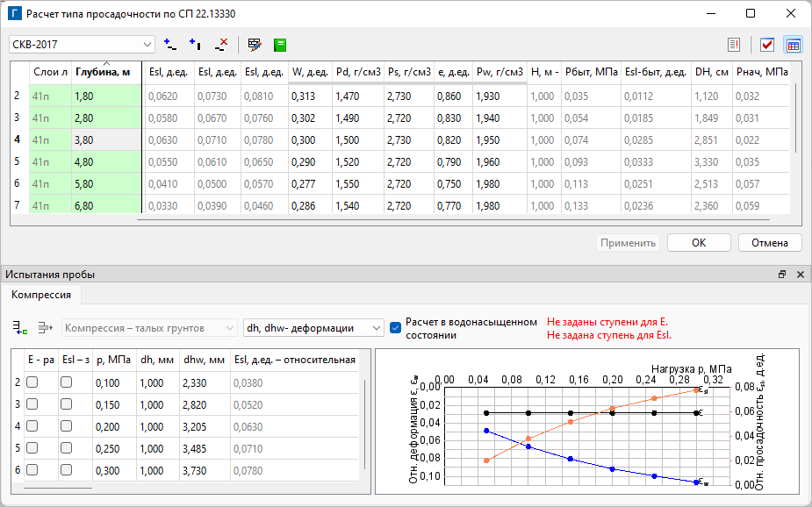Check the Esl checkbox in row 0,150
This screenshot has height=507, width=812.
pos(67,404)
